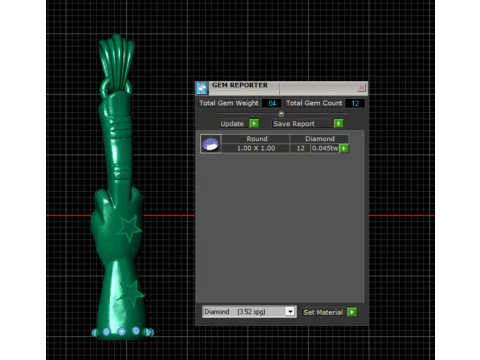Select the round gem thumbnail icon

[211, 144]
